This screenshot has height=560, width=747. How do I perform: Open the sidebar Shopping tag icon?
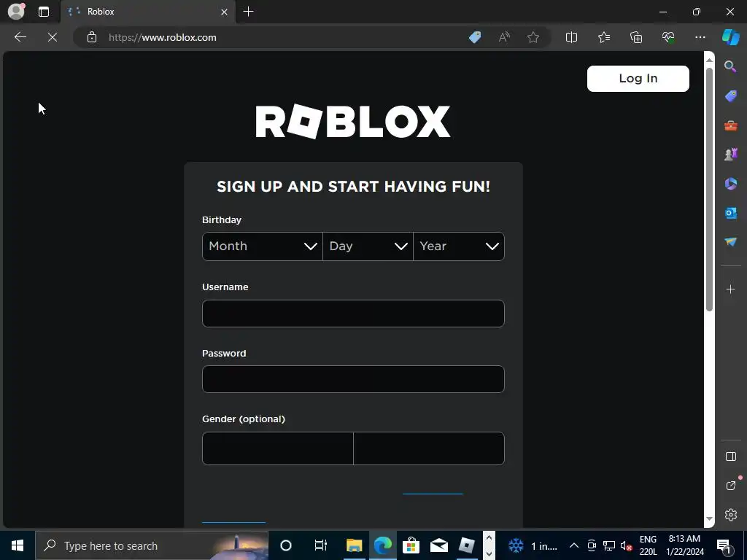pos(730,96)
